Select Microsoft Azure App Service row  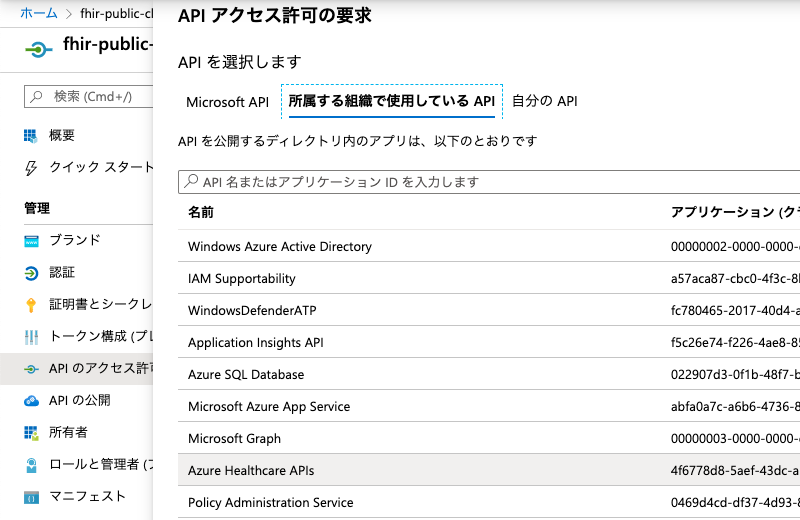click(x=489, y=406)
